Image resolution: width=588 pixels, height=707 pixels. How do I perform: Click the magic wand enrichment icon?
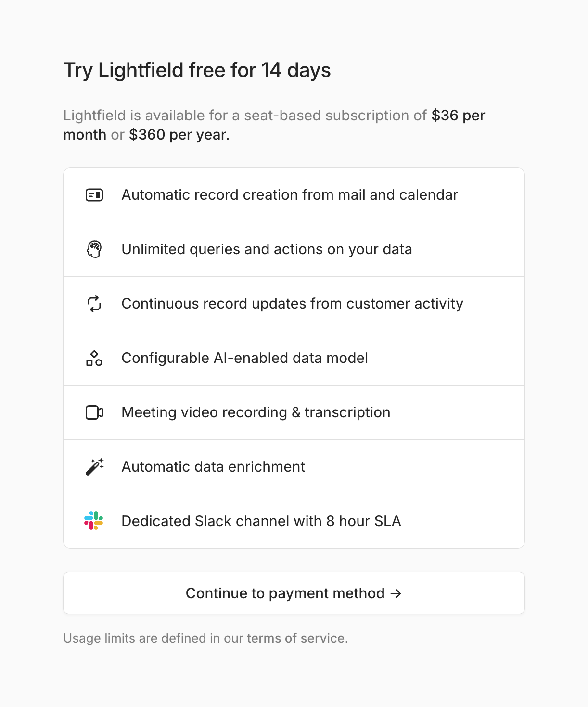[x=94, y=467]
